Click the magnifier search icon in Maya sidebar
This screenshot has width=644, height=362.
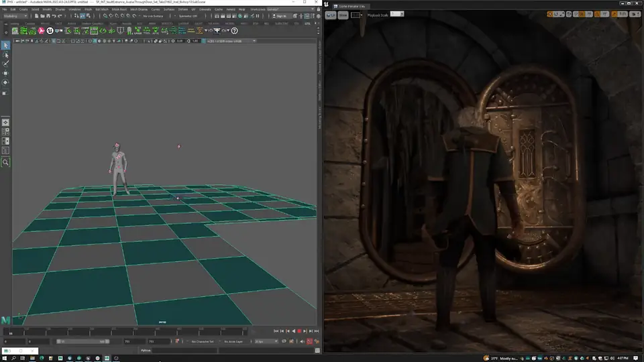(x=5, y=162)
